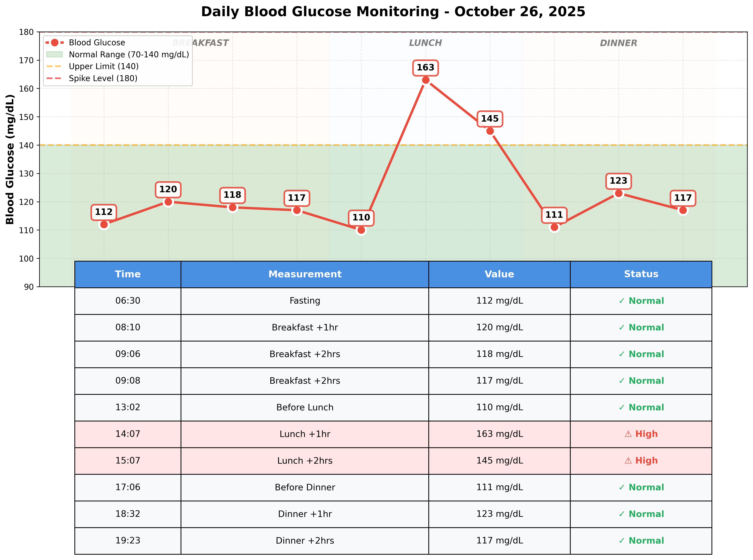Image resolution: width=753 pixels, height=560 pixels.
Task: Click the DINNER zone label
Action: pyautogui.click(x=618, y=43)
